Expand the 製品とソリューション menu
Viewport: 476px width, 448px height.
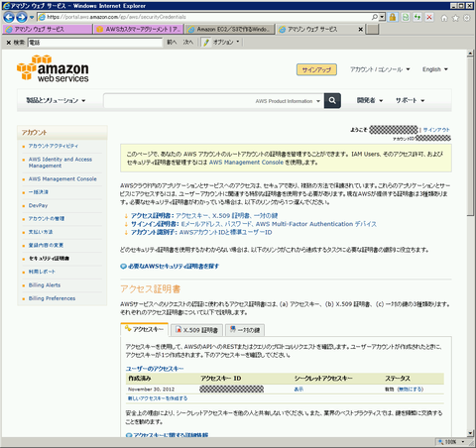56,100
